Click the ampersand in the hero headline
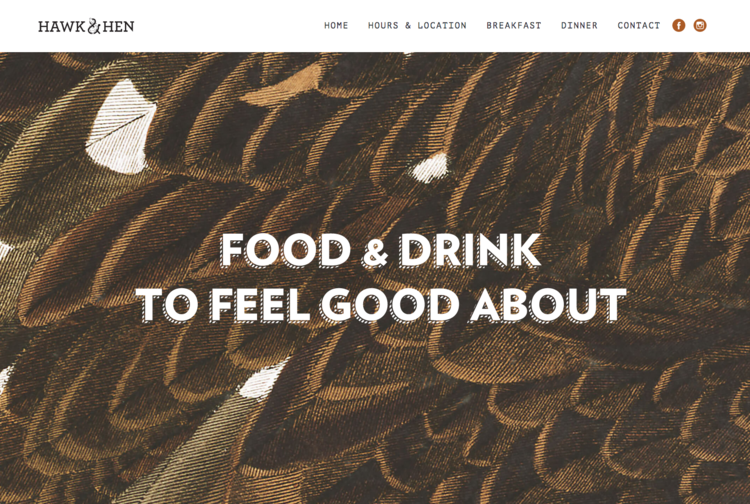 click(x=375, y=252)
